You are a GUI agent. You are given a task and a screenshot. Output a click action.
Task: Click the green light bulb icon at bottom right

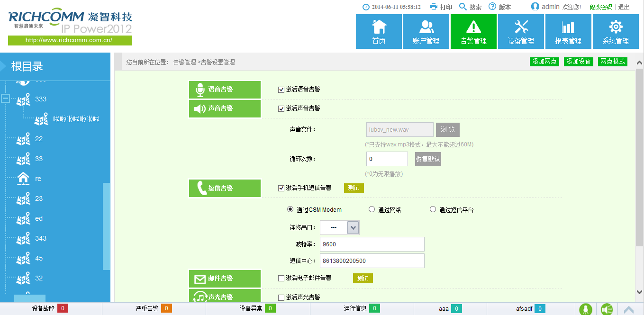point(586,308)
